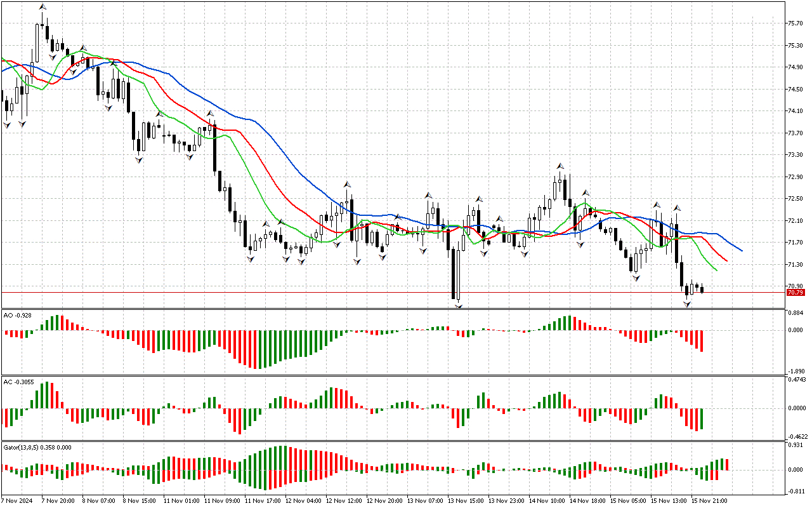Select the 73.70 price scale value
This screenshot has height=508, width=812.
(794, 133)
